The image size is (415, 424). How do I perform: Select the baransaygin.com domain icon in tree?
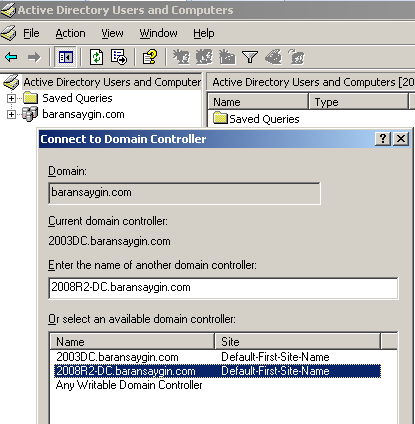(30, 114)
